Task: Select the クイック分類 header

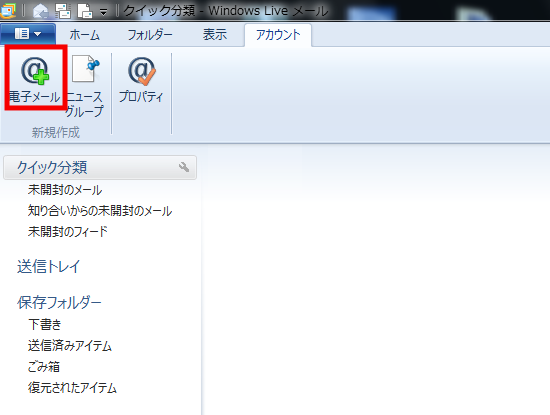Action: tap(100, 167)
